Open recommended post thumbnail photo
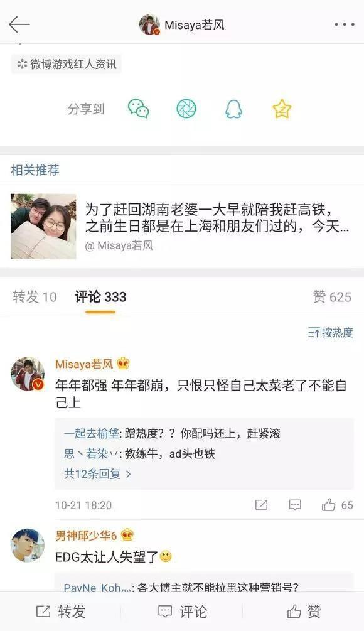Screen dimensions: 364x631 coord(43,227)
